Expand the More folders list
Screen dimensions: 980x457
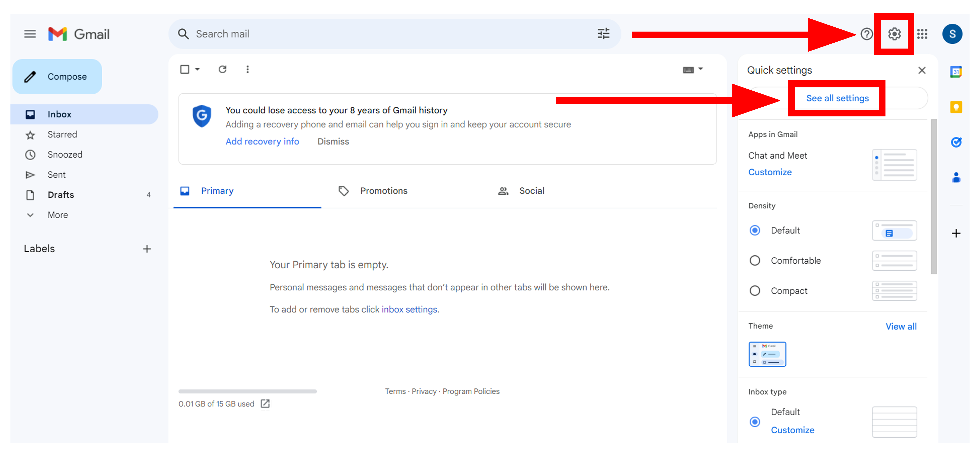pos(57,215)
